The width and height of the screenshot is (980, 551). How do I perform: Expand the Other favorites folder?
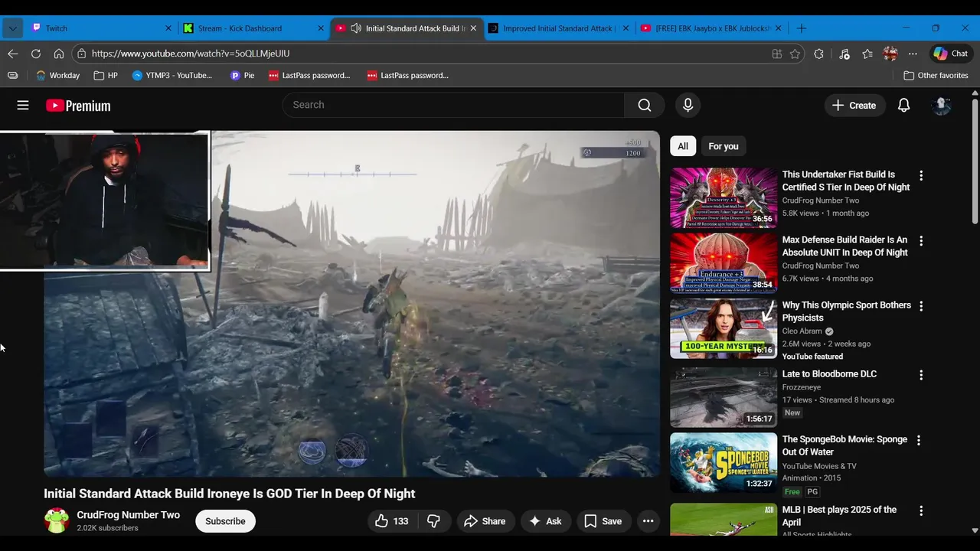point(936,75)
